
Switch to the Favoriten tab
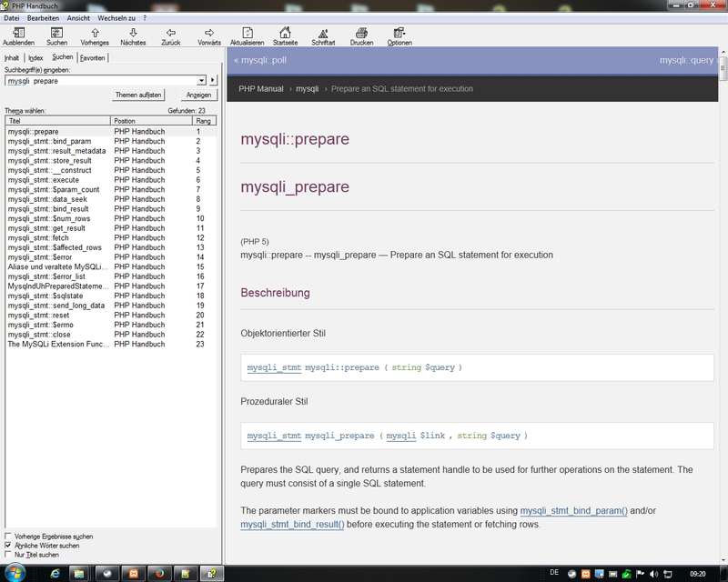pos(93,57)
